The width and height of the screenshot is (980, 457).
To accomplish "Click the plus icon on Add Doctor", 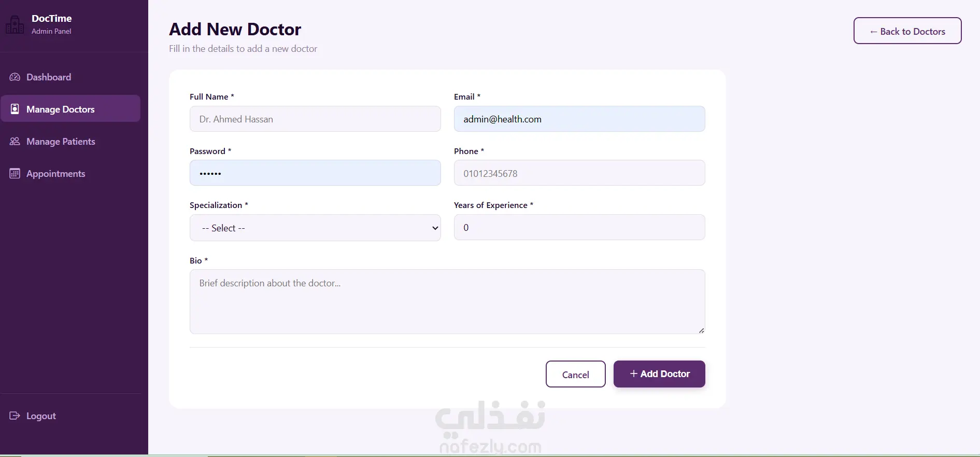I will click(633, 374).
